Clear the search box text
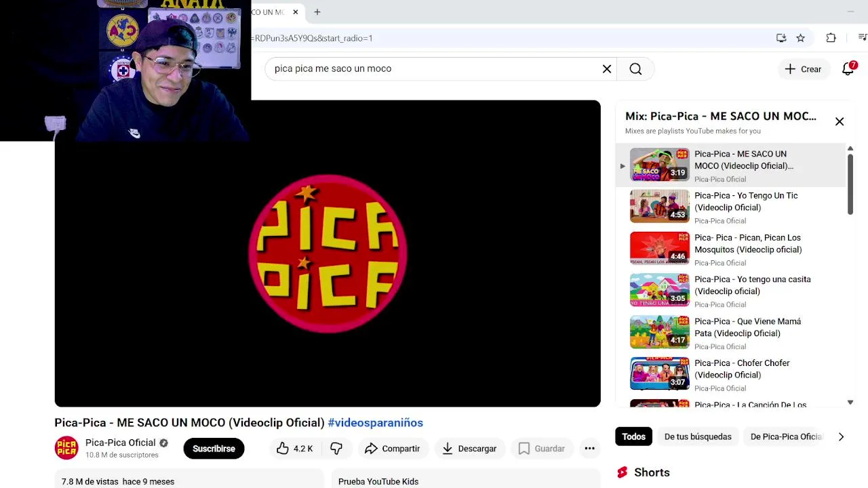Image resolution: width=868 pixels, height=488 pixels. tap(607, 68)
